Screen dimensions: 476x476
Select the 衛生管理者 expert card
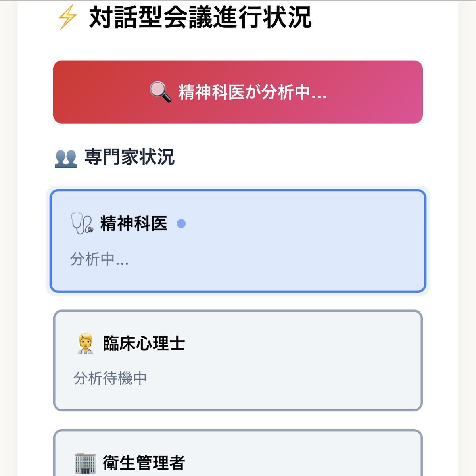tap(238, 453)
